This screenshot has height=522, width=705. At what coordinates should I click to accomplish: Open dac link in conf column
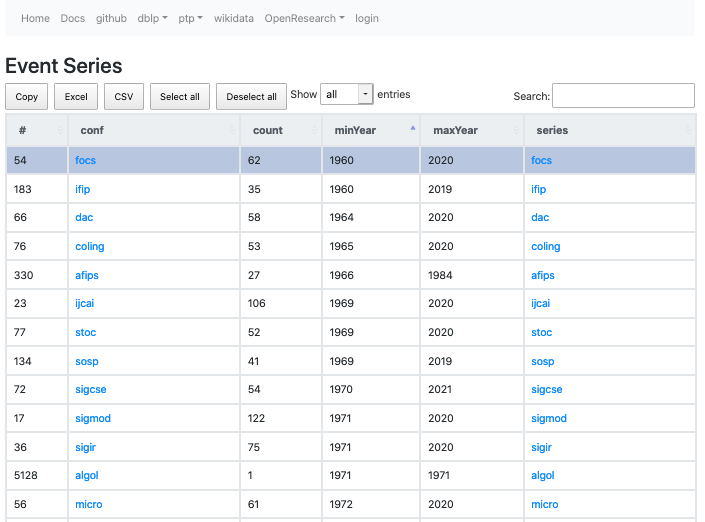[x=84, y=218]
